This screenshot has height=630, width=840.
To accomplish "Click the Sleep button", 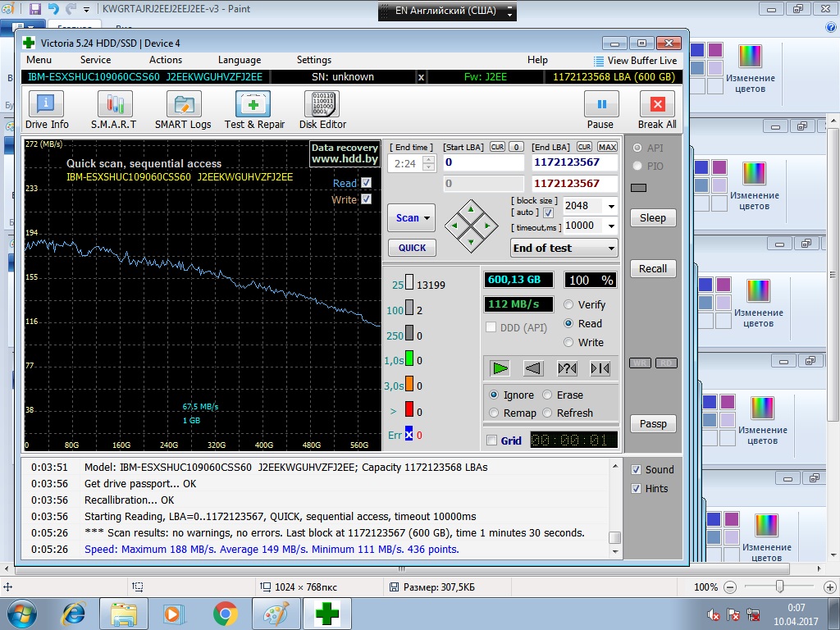I will pyautogui.click(x=652, y=218).
